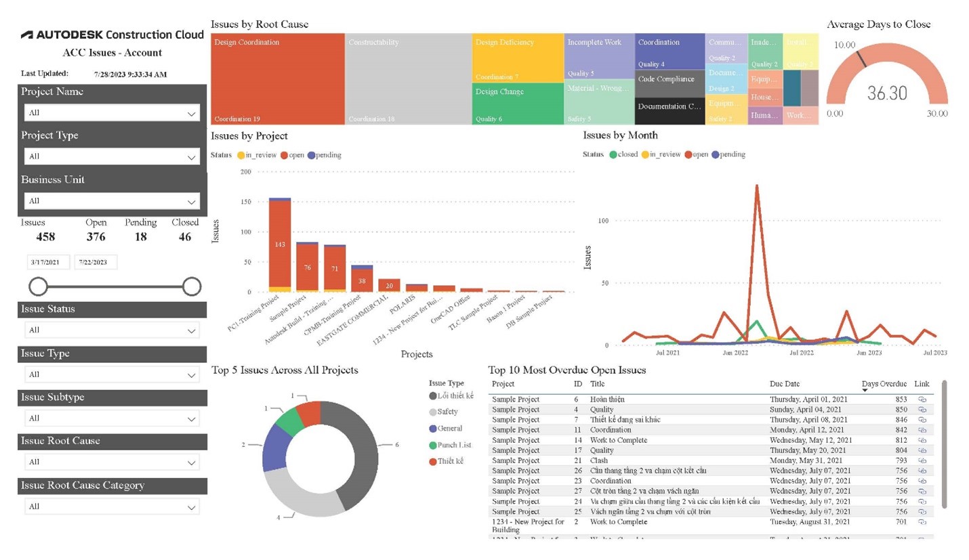Click link icon for issue ID 23
The height and width of the screenshot is (560, 969).
coord(922,481)
